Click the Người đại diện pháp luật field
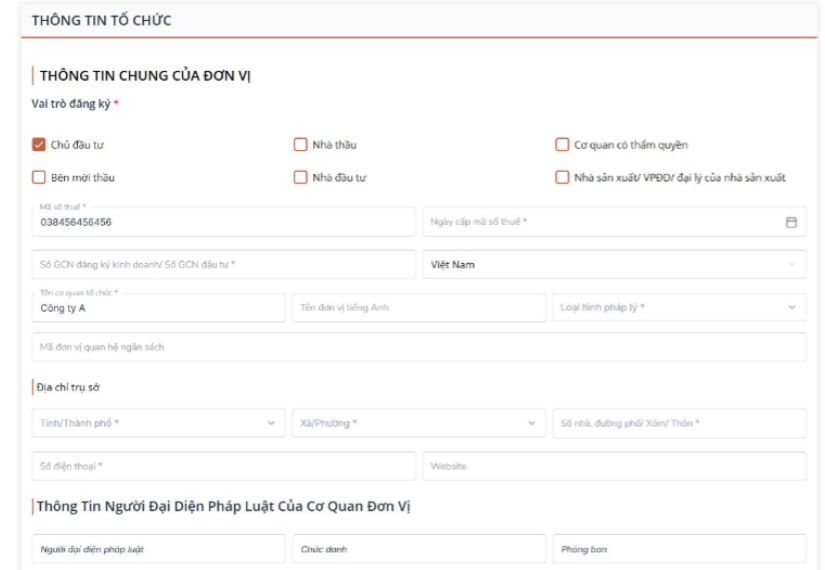 [158, 549]
